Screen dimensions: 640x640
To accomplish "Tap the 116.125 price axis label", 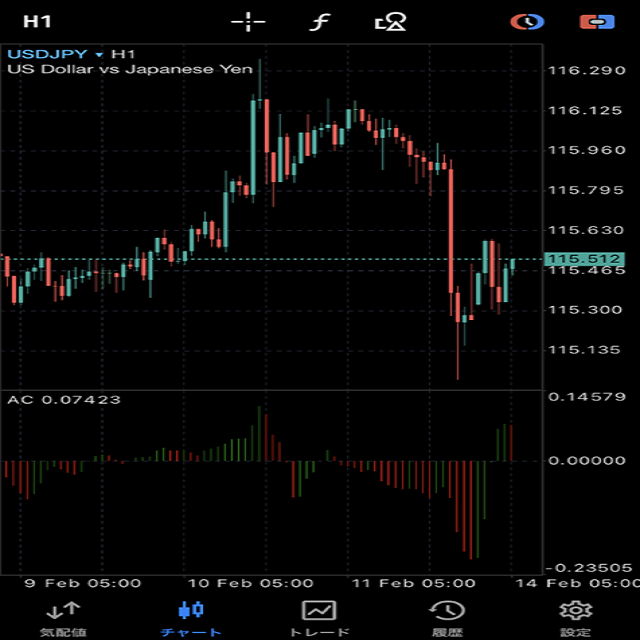I will point(585,111).
